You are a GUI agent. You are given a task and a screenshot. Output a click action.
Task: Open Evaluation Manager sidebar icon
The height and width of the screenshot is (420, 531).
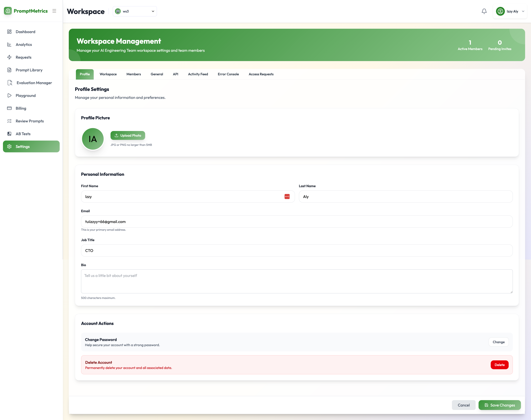[x=10, y=83]
